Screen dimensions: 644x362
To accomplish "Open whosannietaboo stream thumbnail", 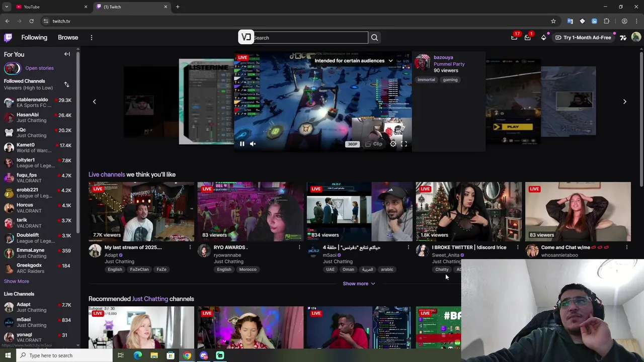I will [578, 212].
